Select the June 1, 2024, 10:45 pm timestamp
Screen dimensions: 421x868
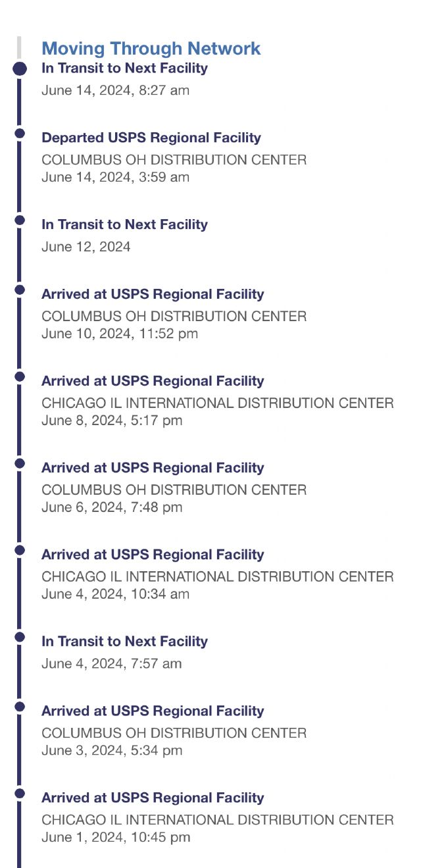(115, 838)
